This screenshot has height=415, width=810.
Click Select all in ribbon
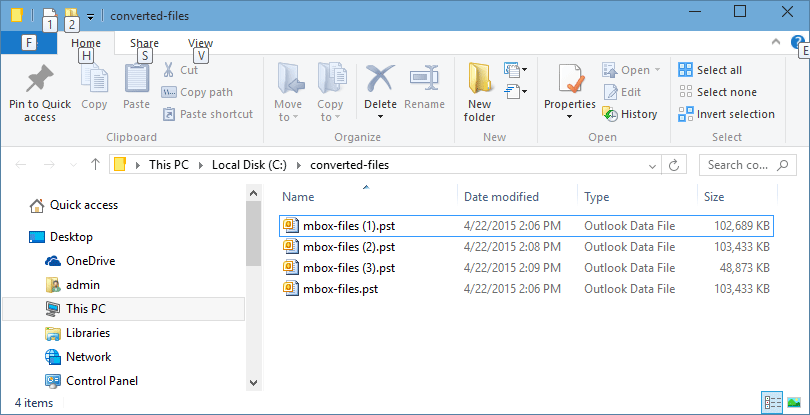[710, 70]
